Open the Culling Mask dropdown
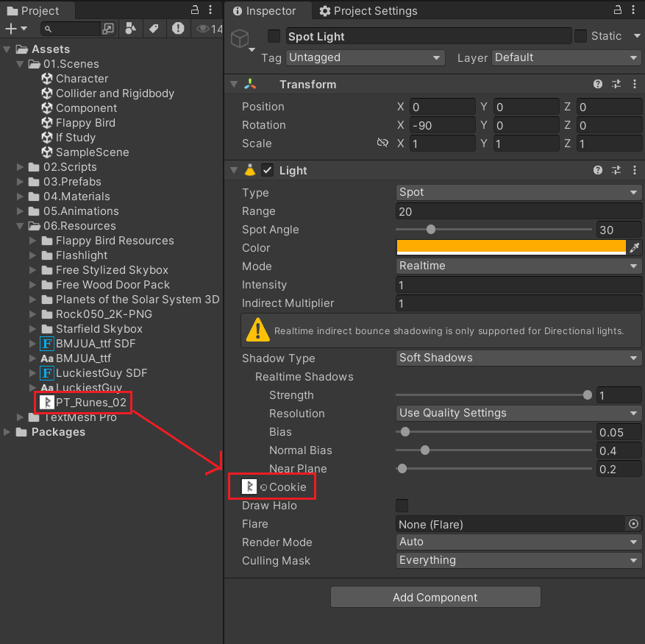The width and height of the screenshot is (645, 644). coord(519,560)
